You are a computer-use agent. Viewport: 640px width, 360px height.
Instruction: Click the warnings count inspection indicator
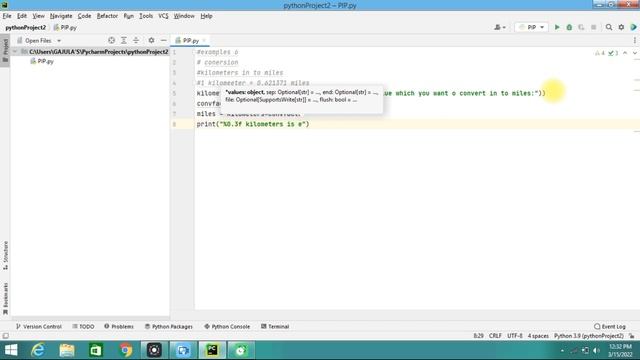pos(600,53)
